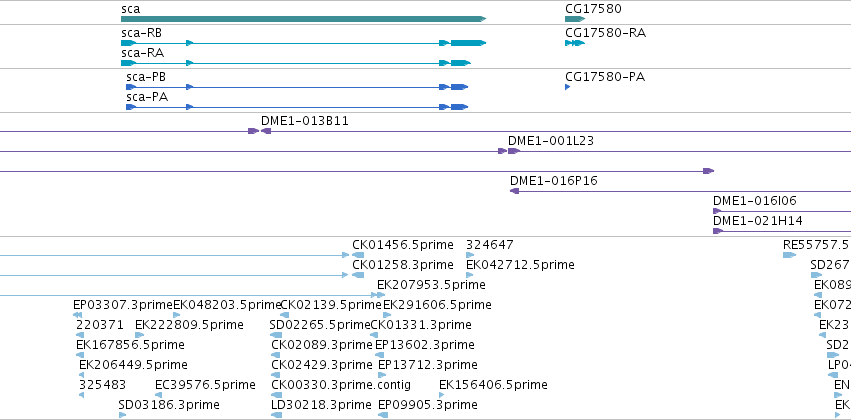The height and width of the screenshot is (420, 851).
Task: Select the CG17580-RA transcript arrow
Action: pos(575,43)
